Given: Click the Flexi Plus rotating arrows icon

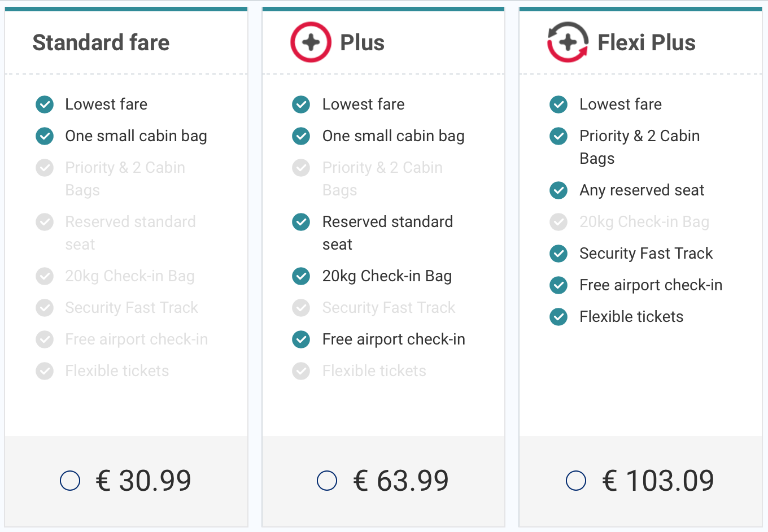Looking at the screenshot, I should 568,42.
